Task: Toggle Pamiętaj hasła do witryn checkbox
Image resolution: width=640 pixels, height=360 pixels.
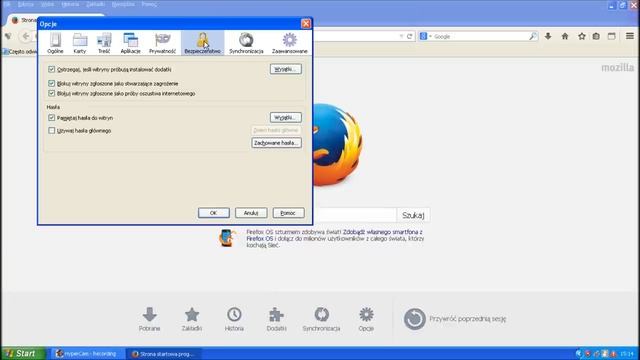Action: tap(51, 118)
